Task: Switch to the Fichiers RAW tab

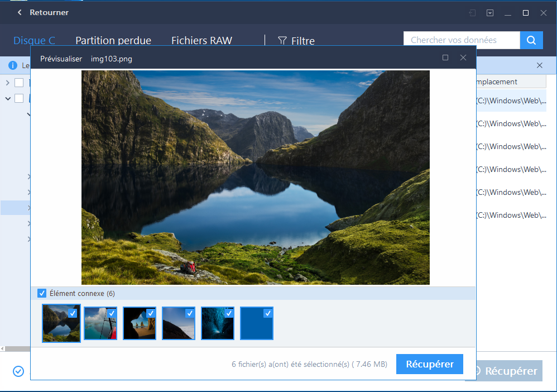Action: pyautogui.click(x=202, y=41)
